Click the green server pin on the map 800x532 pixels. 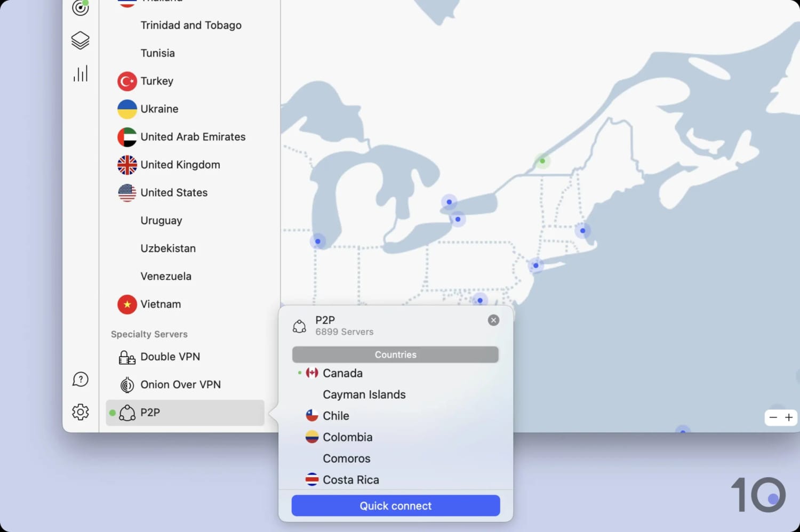[x=542, y=161]
